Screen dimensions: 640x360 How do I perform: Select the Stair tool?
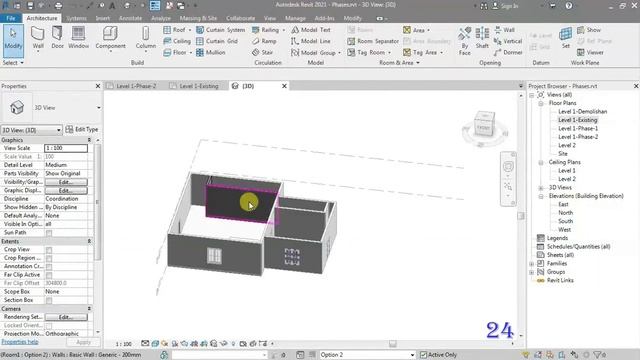tap(262, 53)
